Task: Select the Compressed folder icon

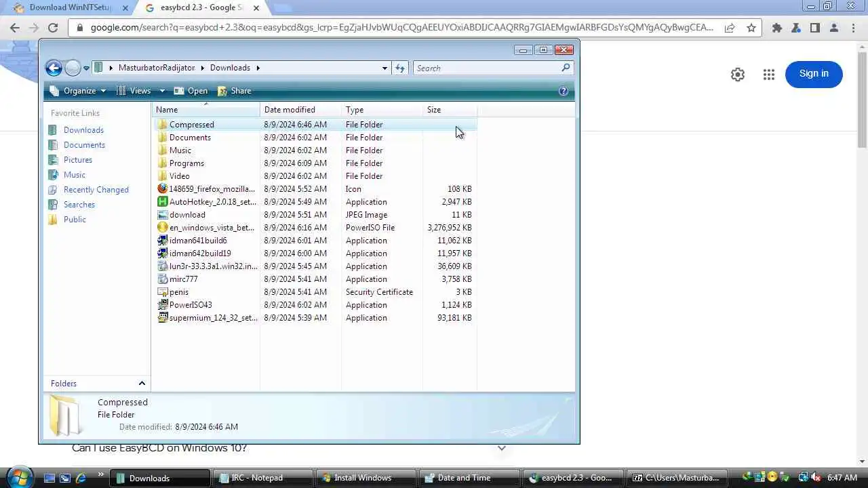Action: point(162,125)
